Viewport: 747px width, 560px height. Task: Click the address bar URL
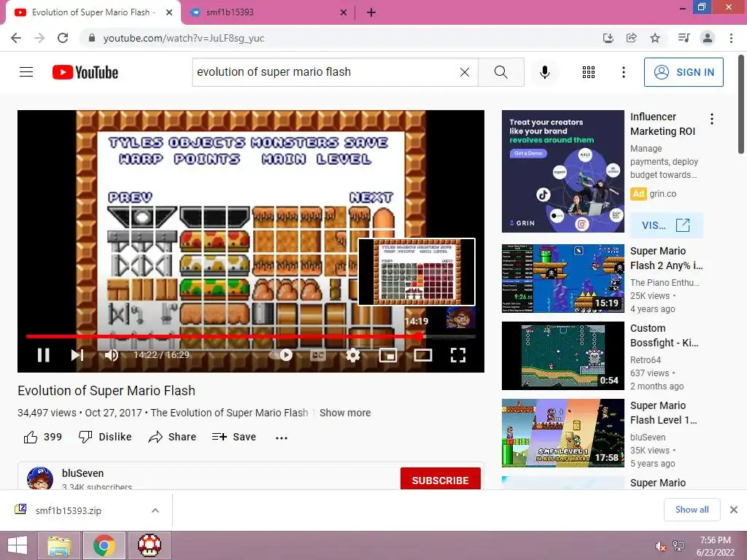pyautogui.click(x=183, y=38)
